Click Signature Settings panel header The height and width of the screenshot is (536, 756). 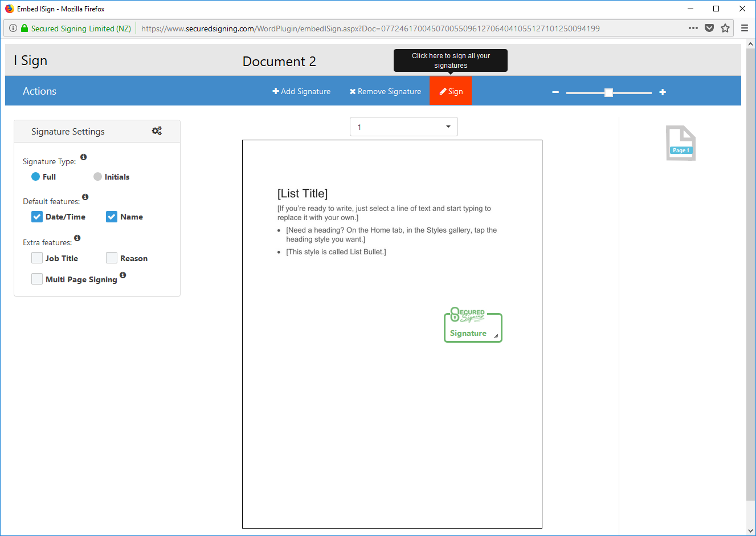coord(97,131)
